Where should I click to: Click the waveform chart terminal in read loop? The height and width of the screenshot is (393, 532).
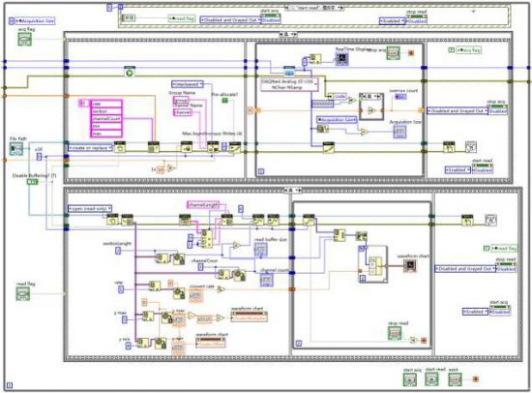[410, 265]
